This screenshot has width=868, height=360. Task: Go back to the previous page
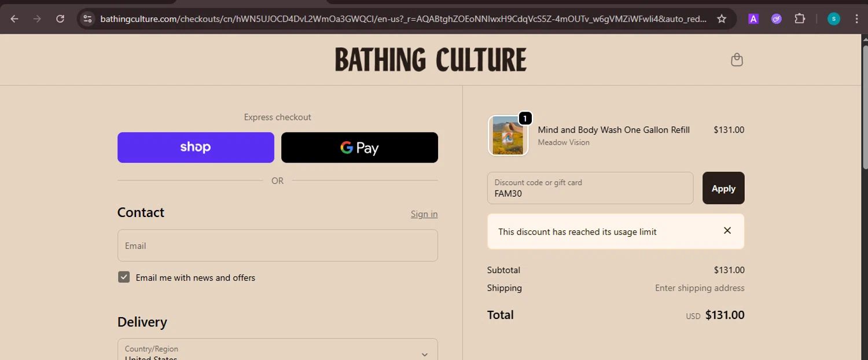(14, 19)
